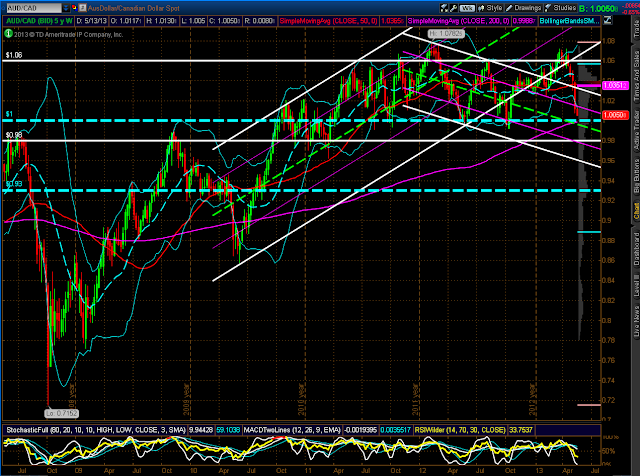This screenshot has width=640, height=476.
Task: Select the Chart side tab
Action: 636,211
